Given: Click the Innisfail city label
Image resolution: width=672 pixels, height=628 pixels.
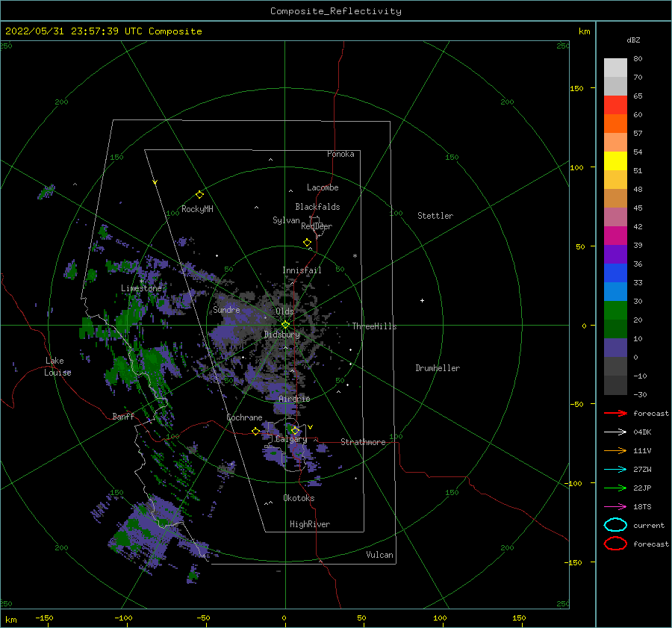Looking at the screenshot, I should click(x=302, y=270).
